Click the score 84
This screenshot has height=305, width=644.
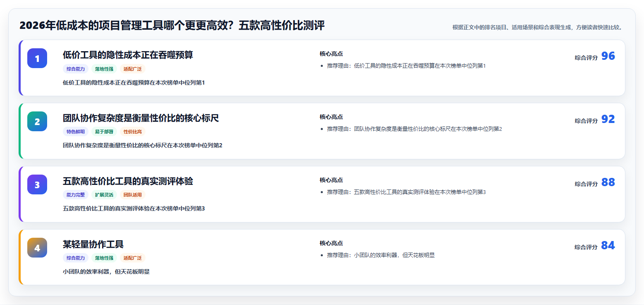click(608, 246)
